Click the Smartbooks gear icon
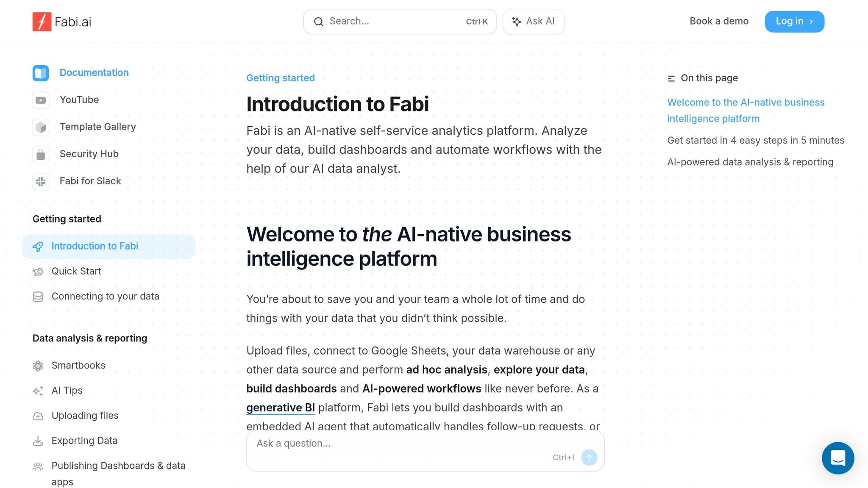 pos(38,366)
